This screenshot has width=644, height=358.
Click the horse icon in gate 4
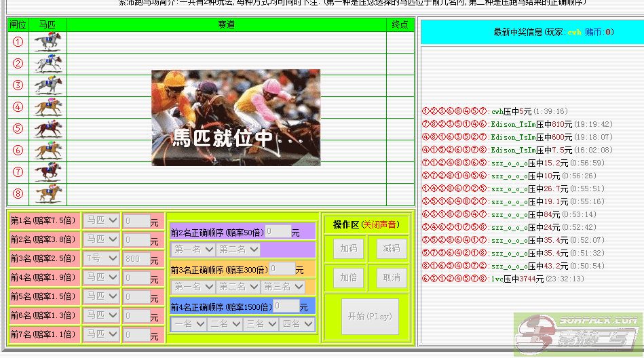click(48, 107)
